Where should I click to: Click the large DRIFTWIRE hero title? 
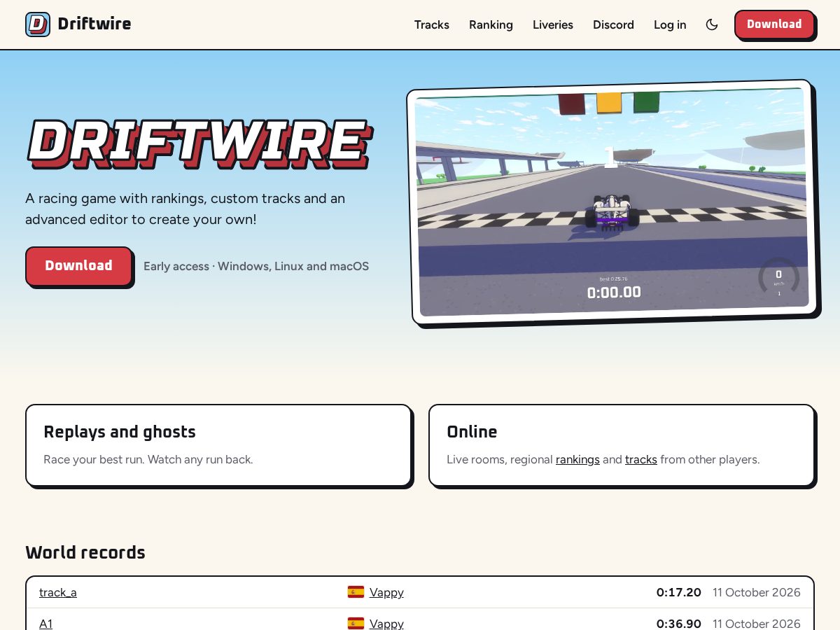(x=199, y=143)
